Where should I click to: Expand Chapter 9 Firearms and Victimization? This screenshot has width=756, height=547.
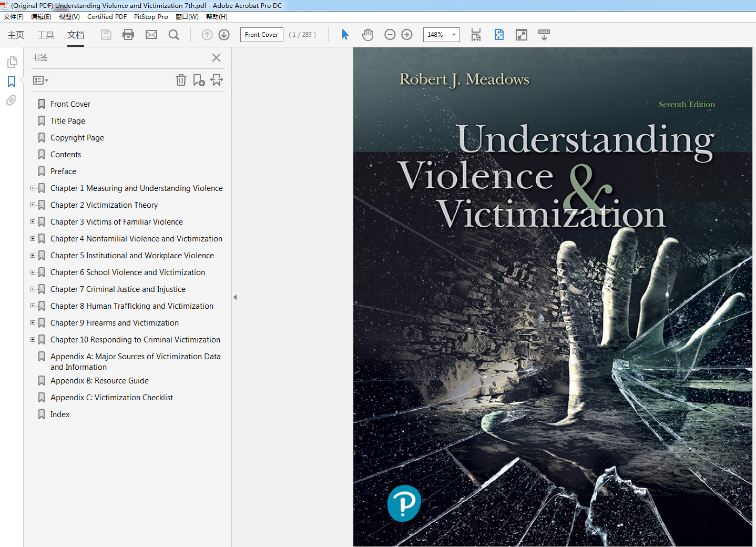(33, 322)
